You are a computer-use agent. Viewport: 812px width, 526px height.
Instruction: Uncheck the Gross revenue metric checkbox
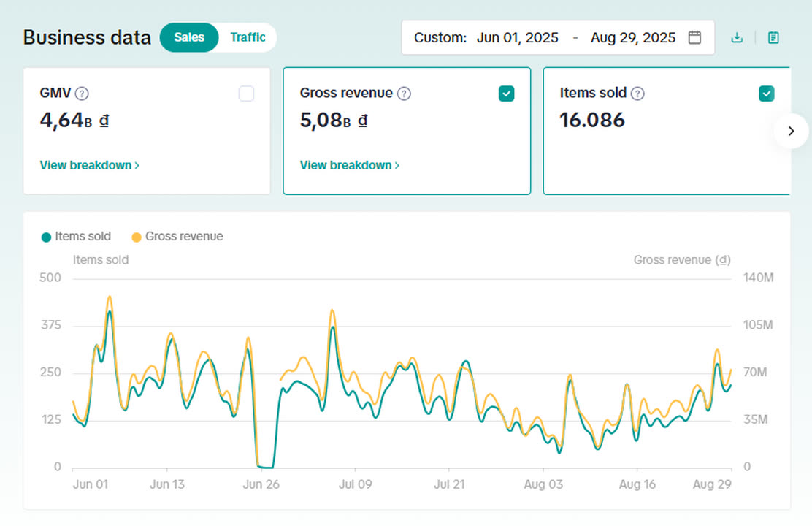tap(507, 94)
